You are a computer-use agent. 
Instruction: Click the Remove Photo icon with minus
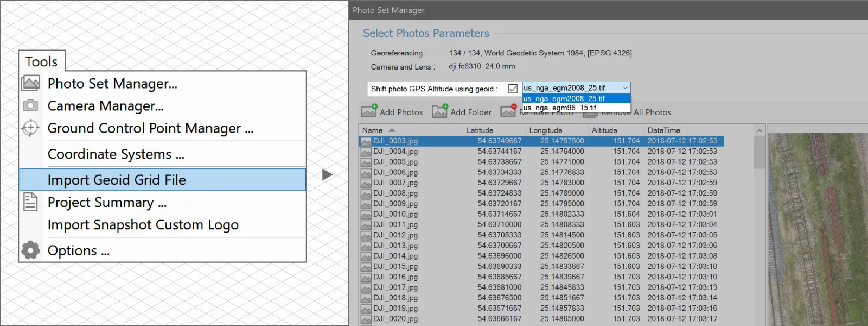coord(509,111)
